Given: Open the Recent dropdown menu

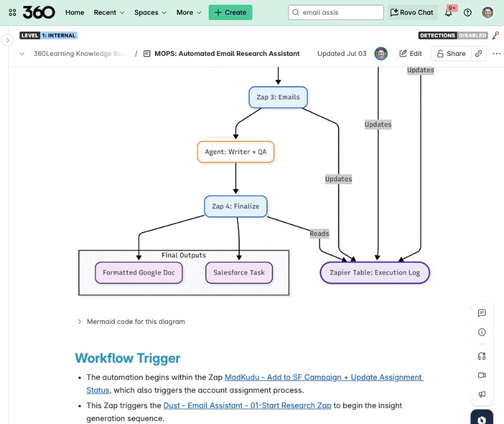Looking at the screenshot, I should (x=109, y=12).
